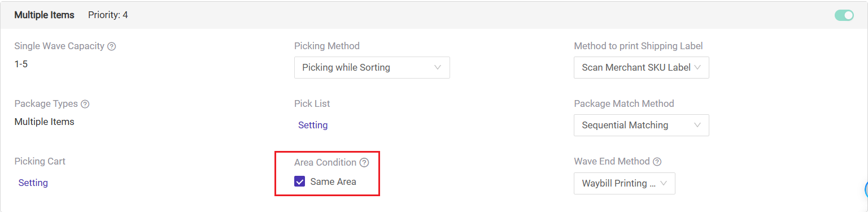
Task: Click the Multiple Items header title
Action: [x=44, y=15]
